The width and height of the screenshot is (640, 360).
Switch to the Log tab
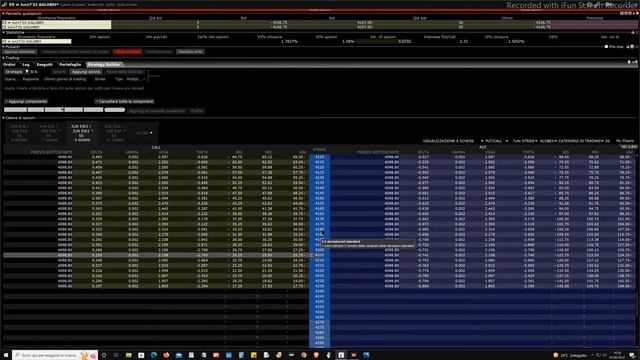[26, 64]
